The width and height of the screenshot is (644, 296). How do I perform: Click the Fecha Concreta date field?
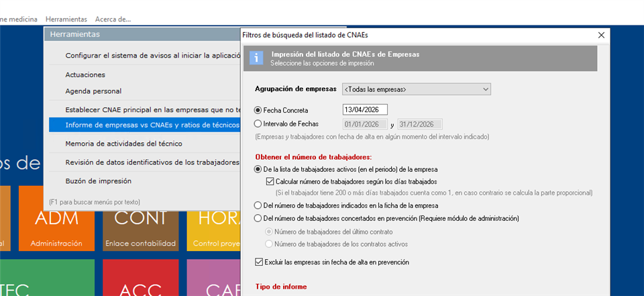pyautogui.click(x=364, y=110)
